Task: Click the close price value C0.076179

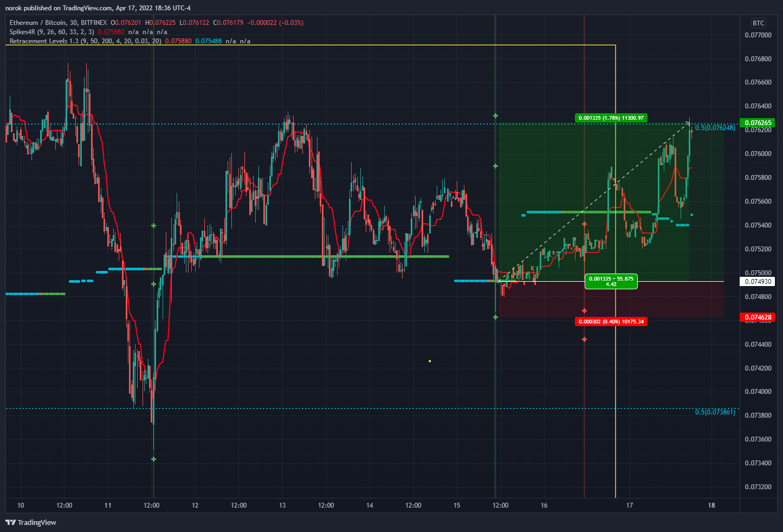Action: 228,23
